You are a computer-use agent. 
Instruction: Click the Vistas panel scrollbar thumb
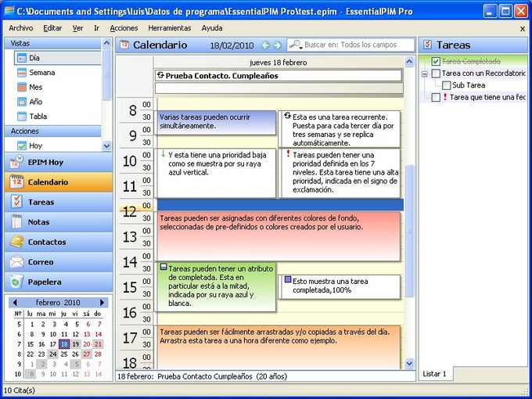106,74
